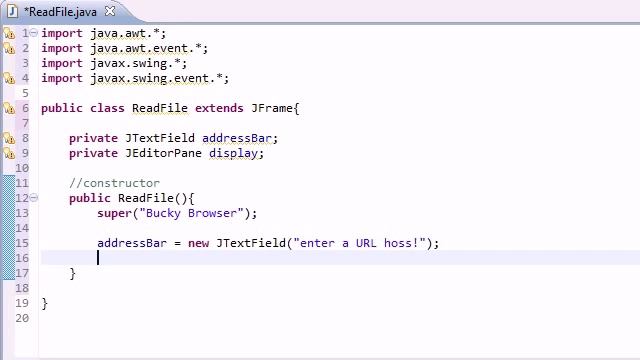The height and width of the screenshot is (360, 640).
Task: Click the public keyword on line 6
Action: tap(62, 109)
